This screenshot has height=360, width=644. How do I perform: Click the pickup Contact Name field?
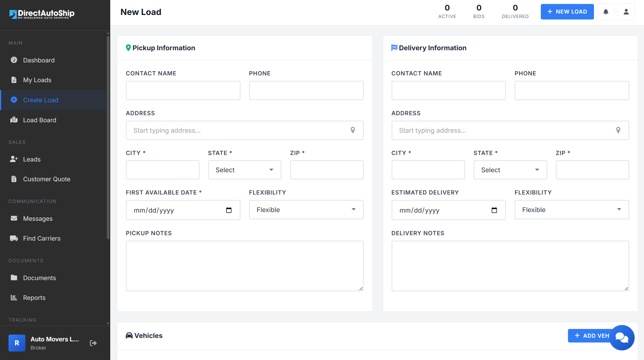(183, 90)
